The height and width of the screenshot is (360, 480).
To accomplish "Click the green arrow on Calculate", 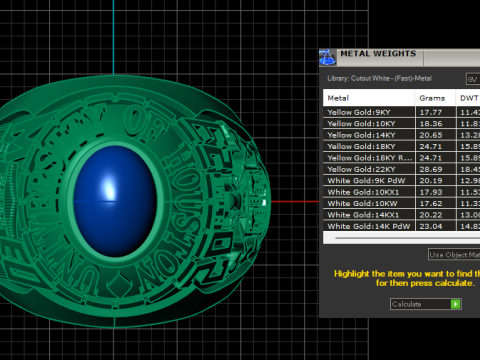I will 455,304.
